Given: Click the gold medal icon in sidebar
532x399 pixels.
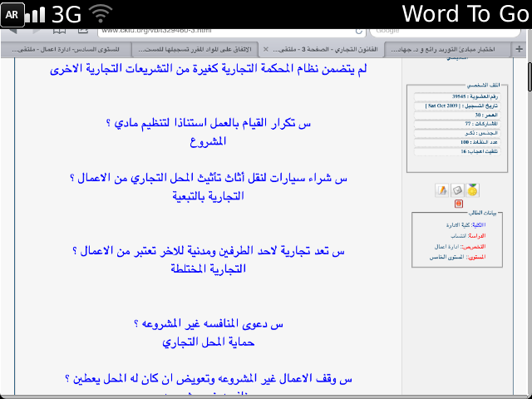Looking at the screenshot, I should 472,190.
